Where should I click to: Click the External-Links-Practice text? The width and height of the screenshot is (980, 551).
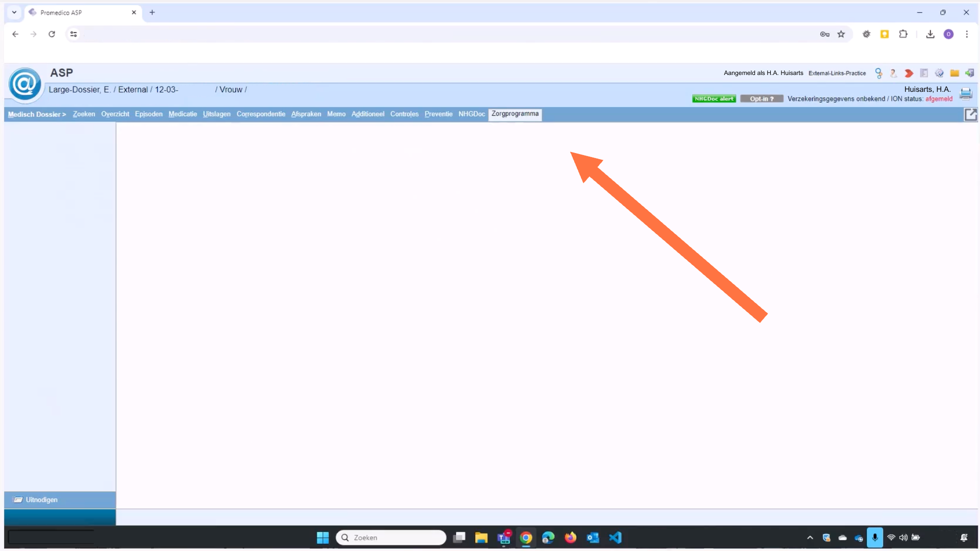pyautogui.click(x=837, y=73)
